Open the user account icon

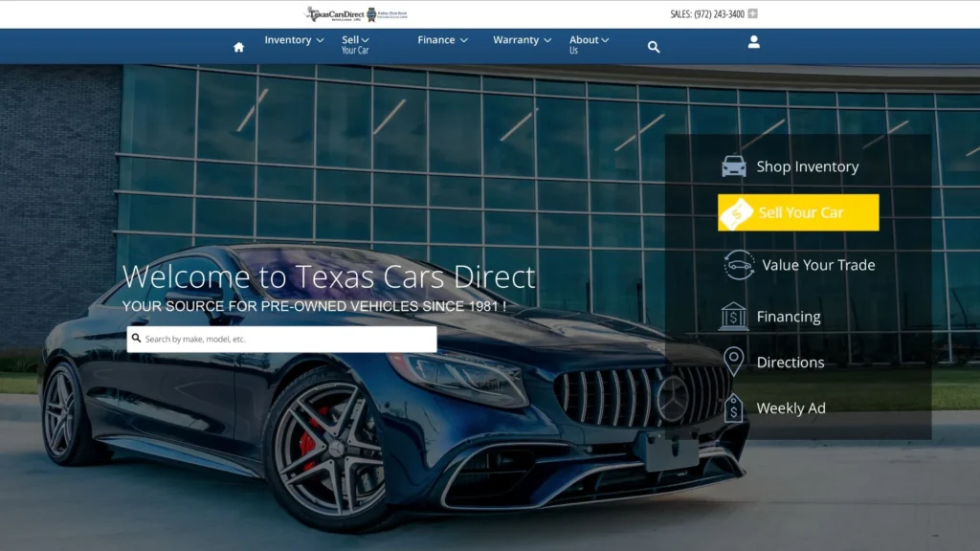coord(754,42)
